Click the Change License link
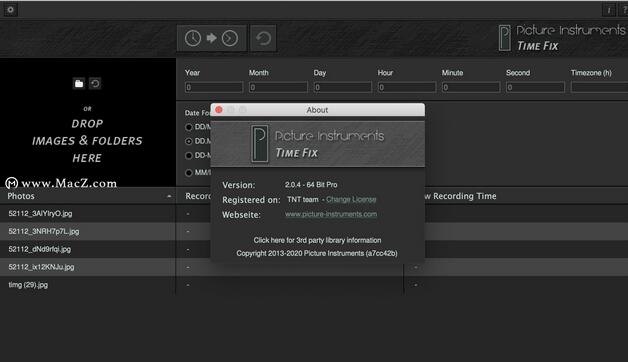 click(x=351, y=199)
